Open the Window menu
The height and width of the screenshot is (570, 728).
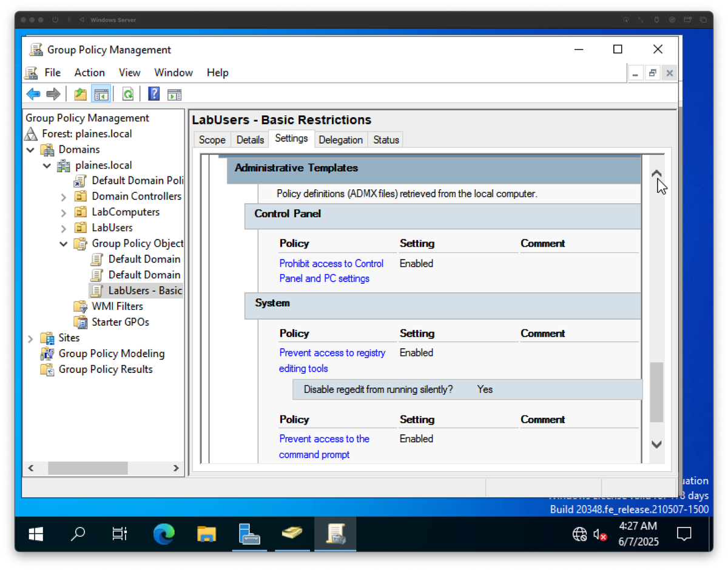point(174,73)
